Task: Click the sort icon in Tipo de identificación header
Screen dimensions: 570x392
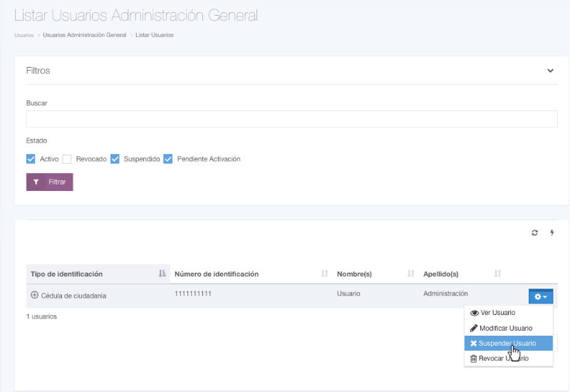Action: click(x=162, y=274)
